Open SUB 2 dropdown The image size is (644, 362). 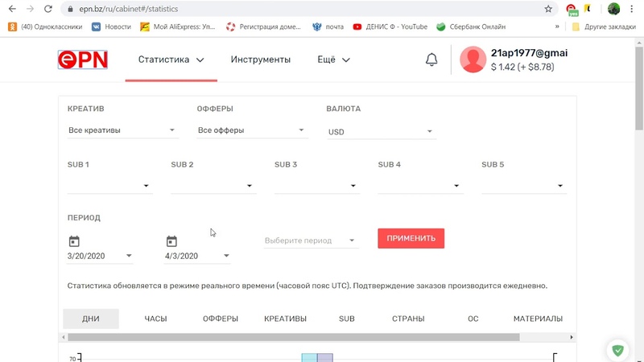coord(213,186)
